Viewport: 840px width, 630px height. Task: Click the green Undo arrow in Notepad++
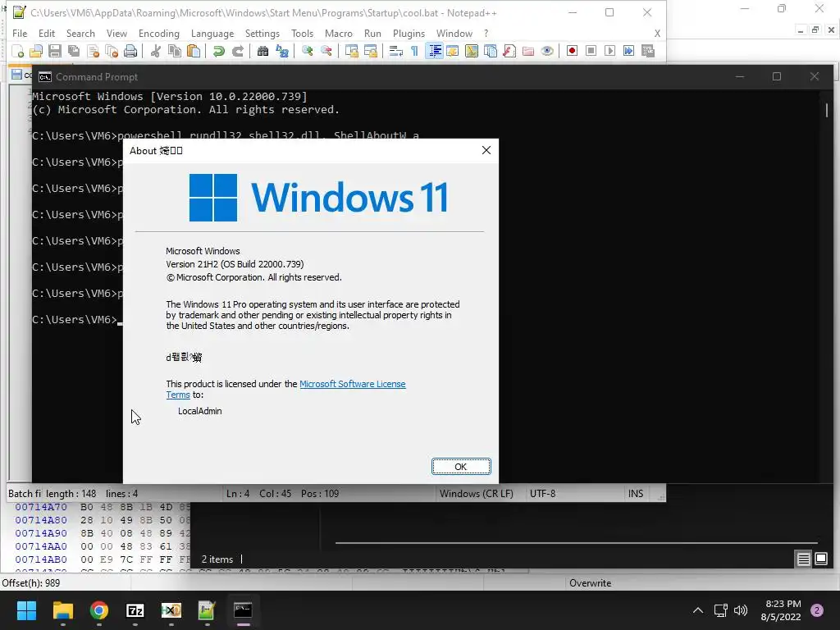[218, 51]
